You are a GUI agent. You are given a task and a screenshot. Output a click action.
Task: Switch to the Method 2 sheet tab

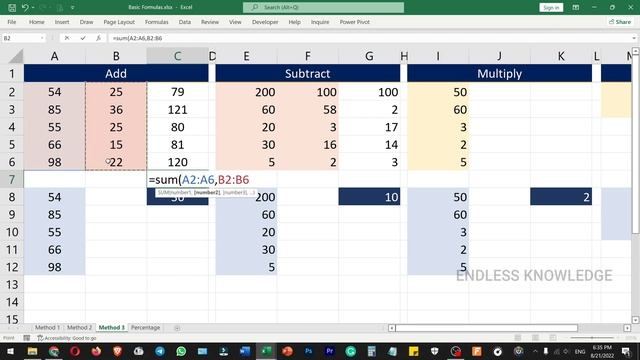point(79,327)
